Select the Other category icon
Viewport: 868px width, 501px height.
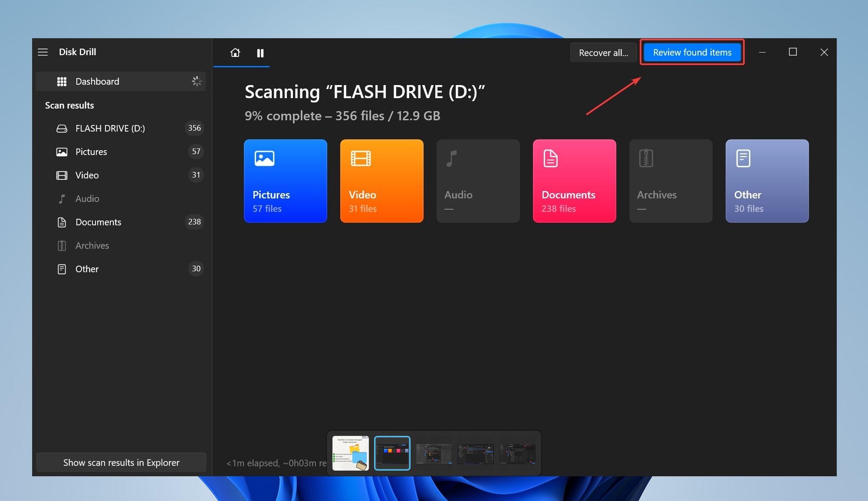[x=742, y=158]
